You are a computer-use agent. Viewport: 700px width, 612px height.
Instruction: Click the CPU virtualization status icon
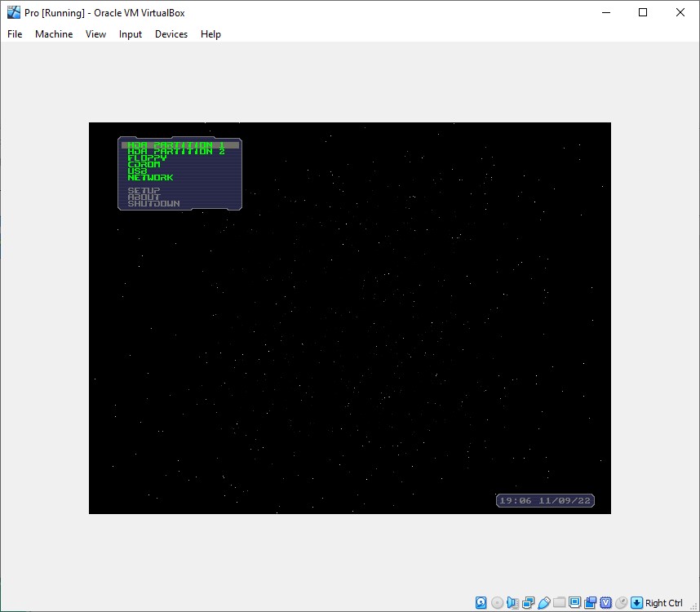[x=606, y=603]
